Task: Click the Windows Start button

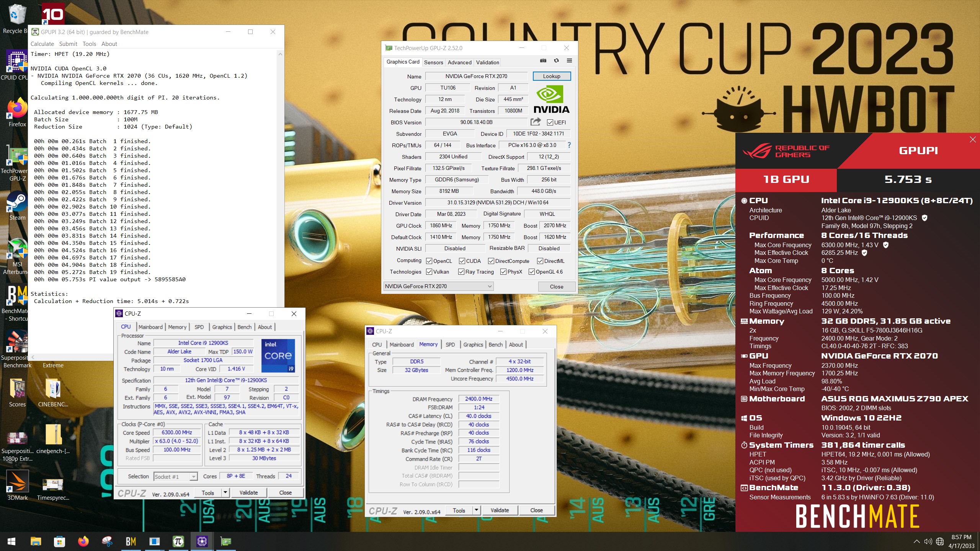Action: [x=11, y=541]
